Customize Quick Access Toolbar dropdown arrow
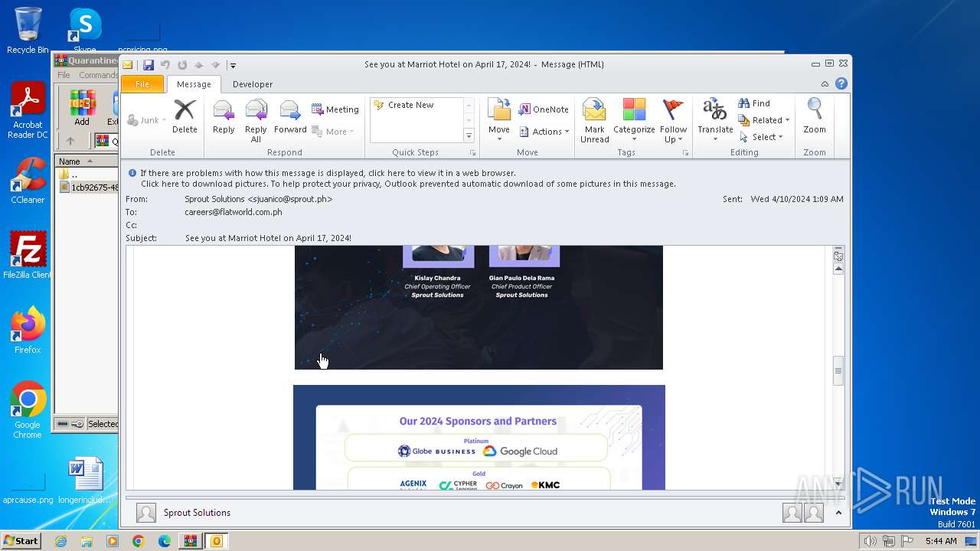 [233, 65]
